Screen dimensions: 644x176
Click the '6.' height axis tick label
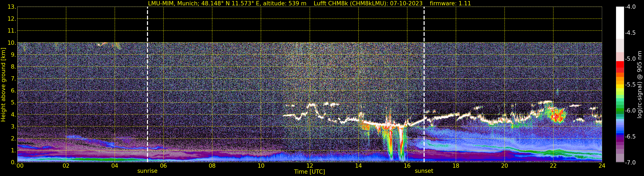coord(13,91)
